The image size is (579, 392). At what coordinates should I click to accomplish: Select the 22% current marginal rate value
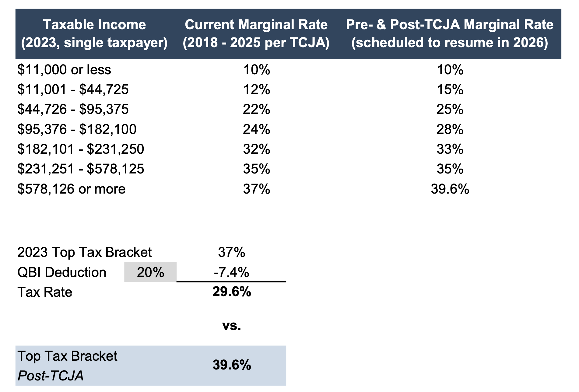[x=256, y=109]
